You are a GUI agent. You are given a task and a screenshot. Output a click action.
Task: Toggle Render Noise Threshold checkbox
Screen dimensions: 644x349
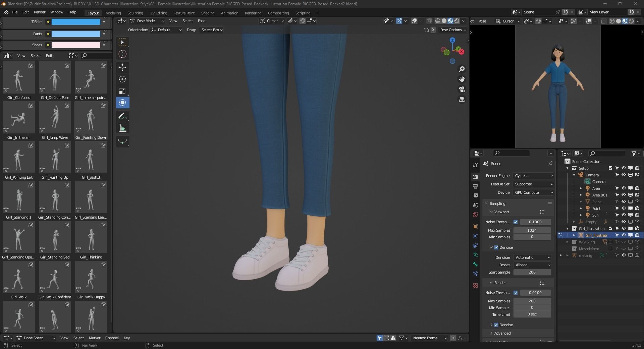tap(516, 293)
